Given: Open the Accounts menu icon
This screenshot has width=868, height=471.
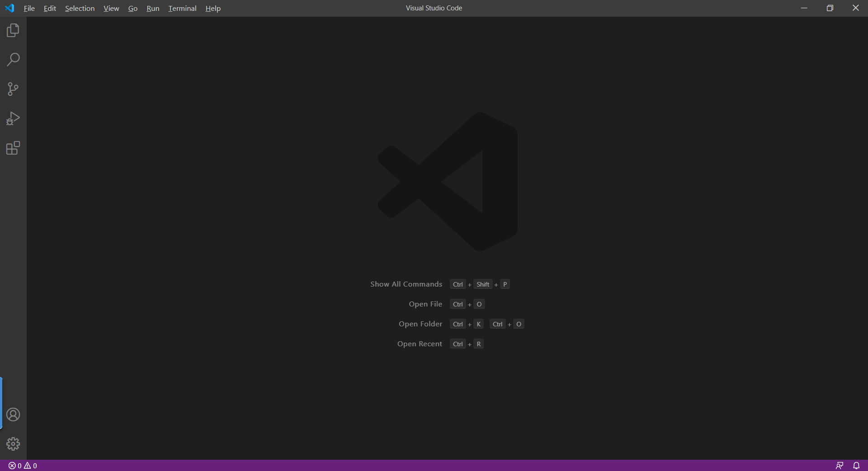Looking at the screenshot, I should click(13, 414).
